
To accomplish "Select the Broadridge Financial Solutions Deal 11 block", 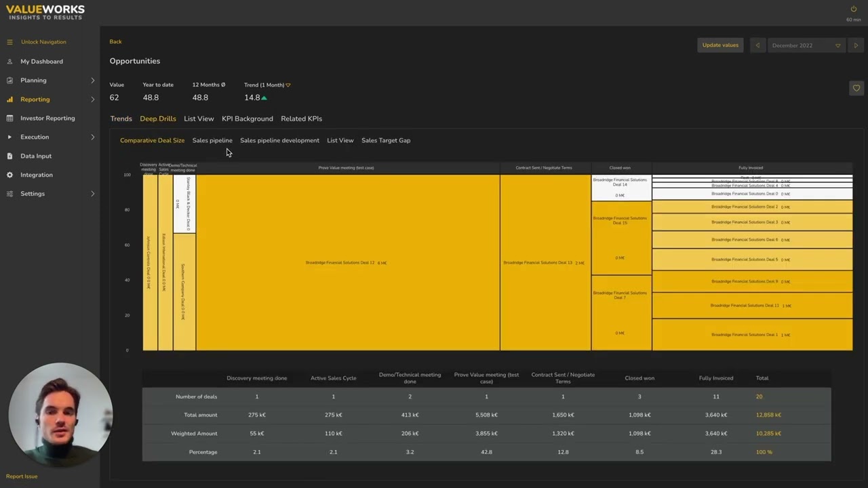I will (x=752, y=306).
